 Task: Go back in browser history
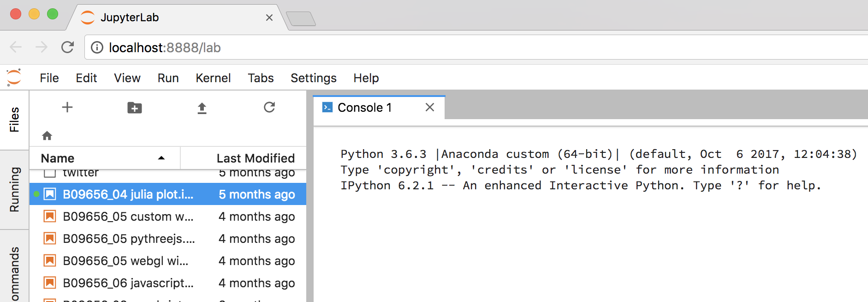point(16,47)
